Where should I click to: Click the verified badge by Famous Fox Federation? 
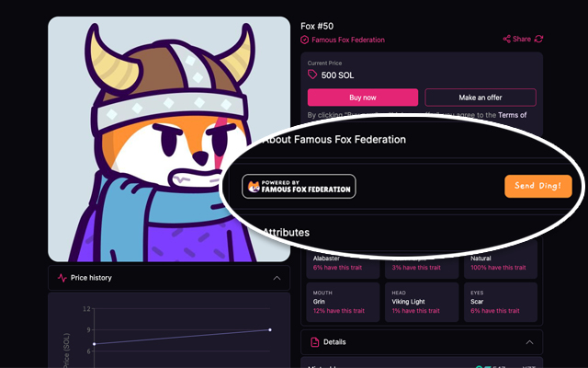click(305, 40)
